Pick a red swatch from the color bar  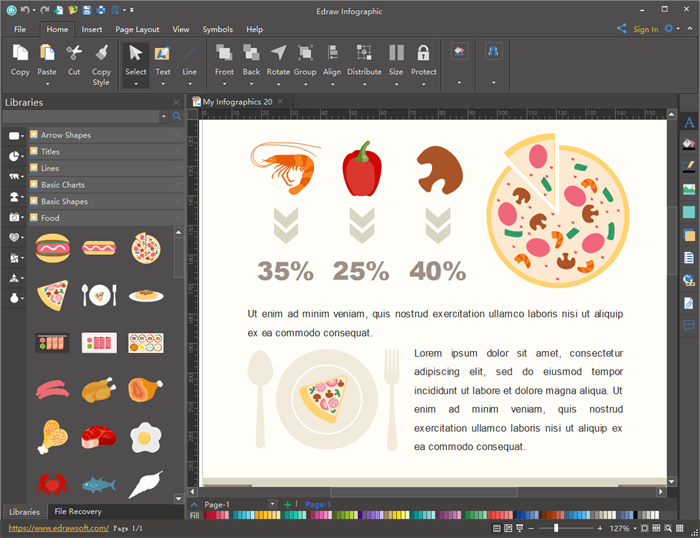[x=209, y=515]
